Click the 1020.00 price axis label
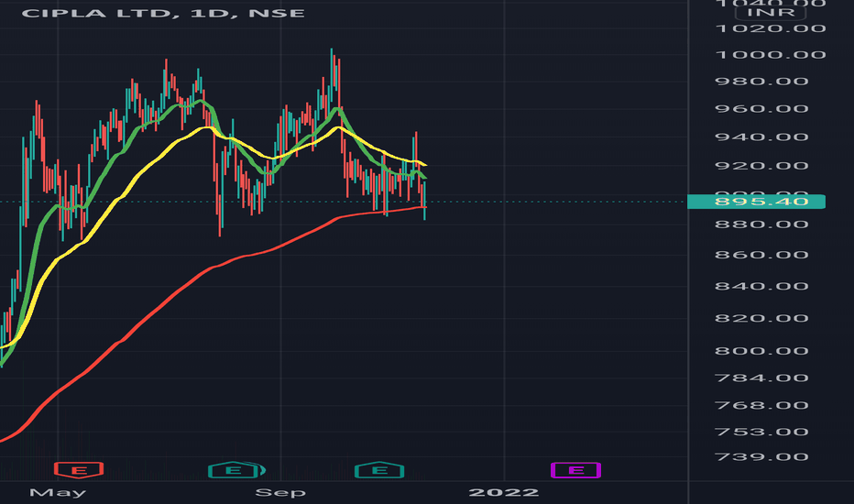Image resolution: width=854 pixels, height=504 pixels. tap(771, 28)
